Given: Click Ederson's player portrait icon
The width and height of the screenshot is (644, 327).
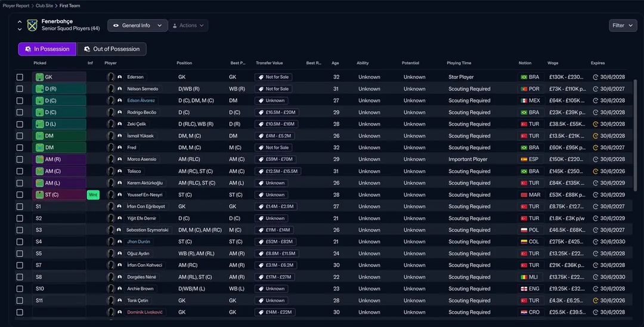Looking at the screenshot, I should point(110,77).
